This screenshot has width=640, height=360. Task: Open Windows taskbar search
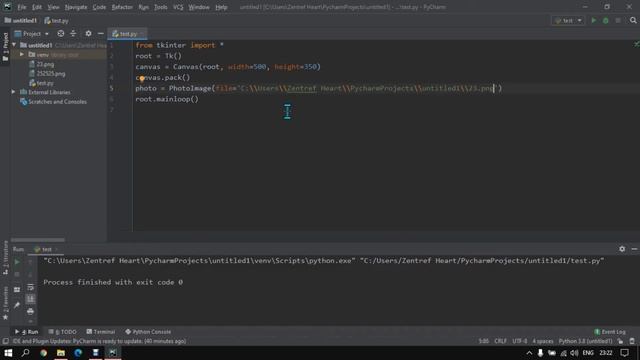click(25, 353)
